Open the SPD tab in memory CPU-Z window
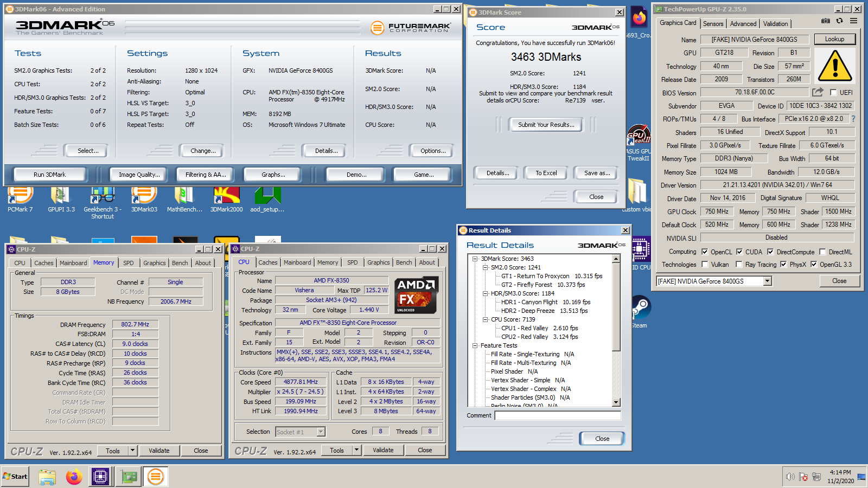The image size is (868, 488). 128,263
